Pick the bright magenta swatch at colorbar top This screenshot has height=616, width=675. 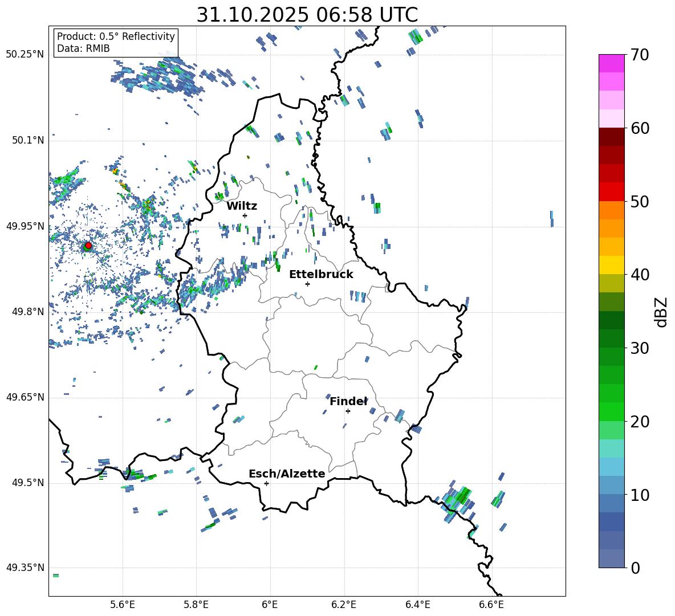611,63
